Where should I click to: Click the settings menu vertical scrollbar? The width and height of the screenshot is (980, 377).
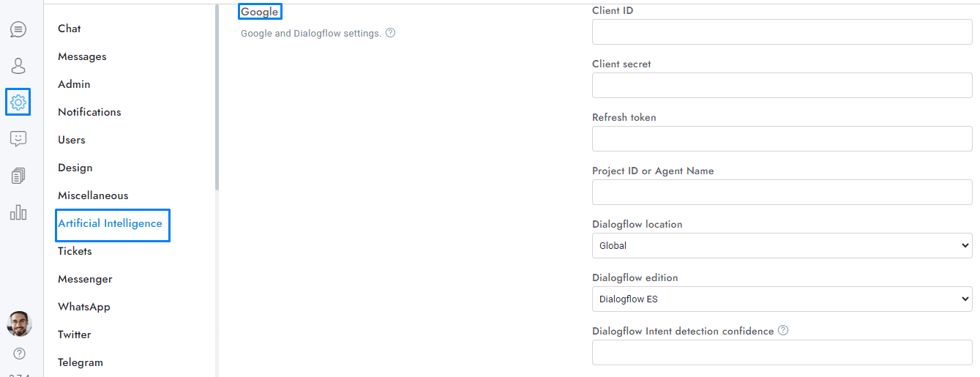217,95
